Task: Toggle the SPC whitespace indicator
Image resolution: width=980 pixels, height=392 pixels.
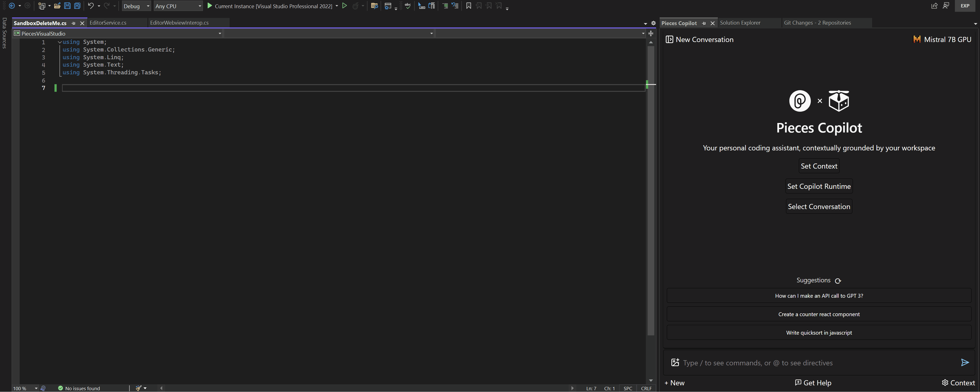Action: pos(628,388)
